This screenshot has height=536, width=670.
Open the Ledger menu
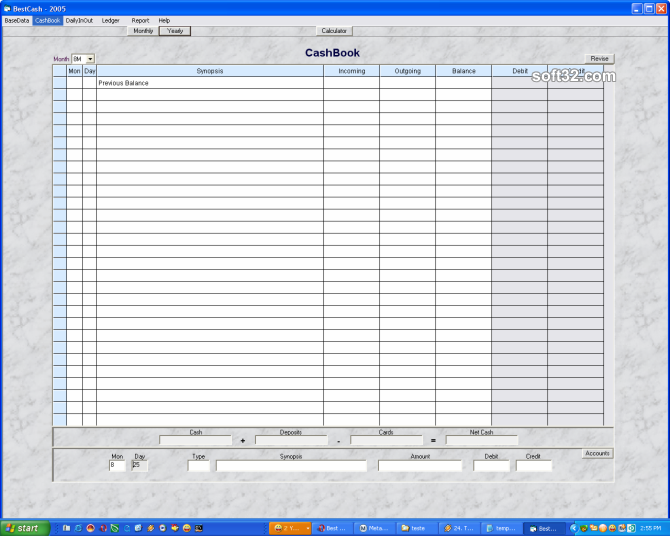point(110,21)
